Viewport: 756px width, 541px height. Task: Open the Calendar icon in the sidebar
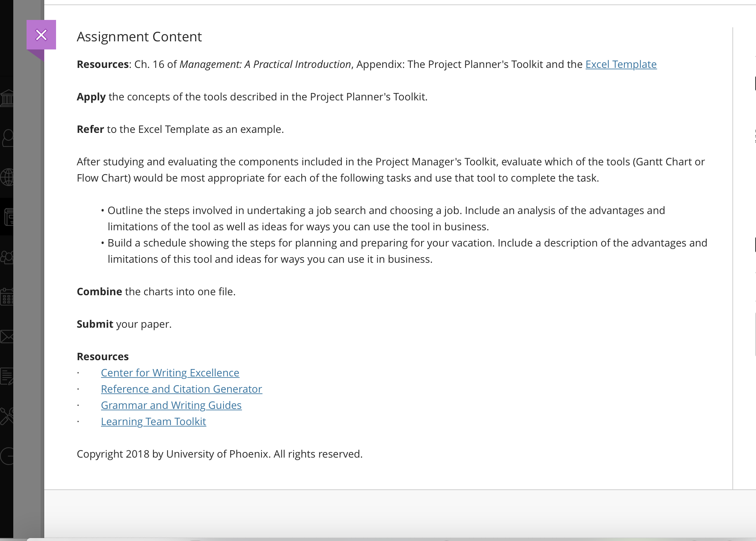(7, 297)
